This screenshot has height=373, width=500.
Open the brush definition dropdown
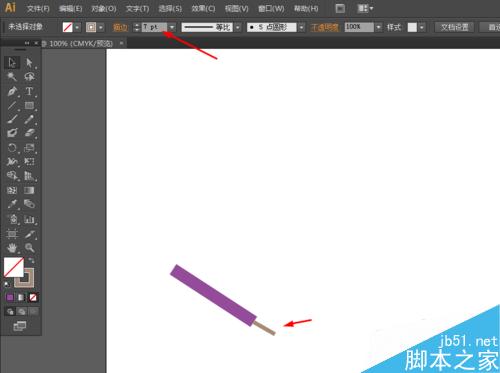click(x=301, y=27)
